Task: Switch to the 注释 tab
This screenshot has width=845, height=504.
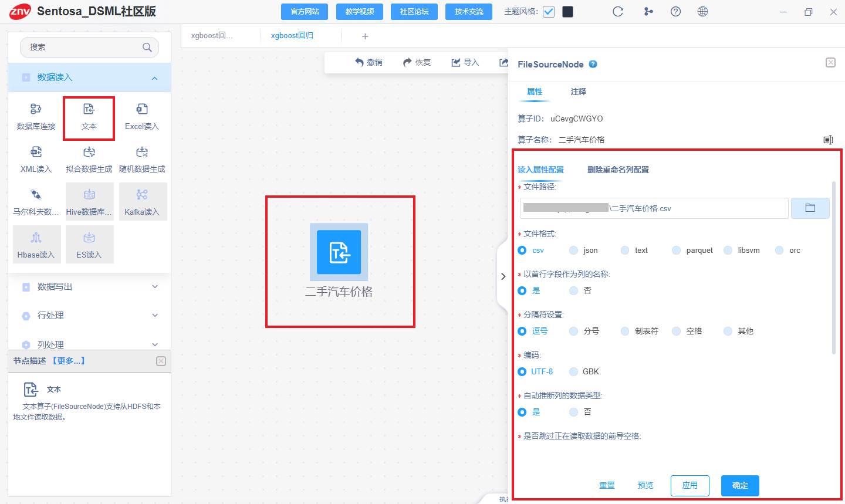Action: (579, 92)
